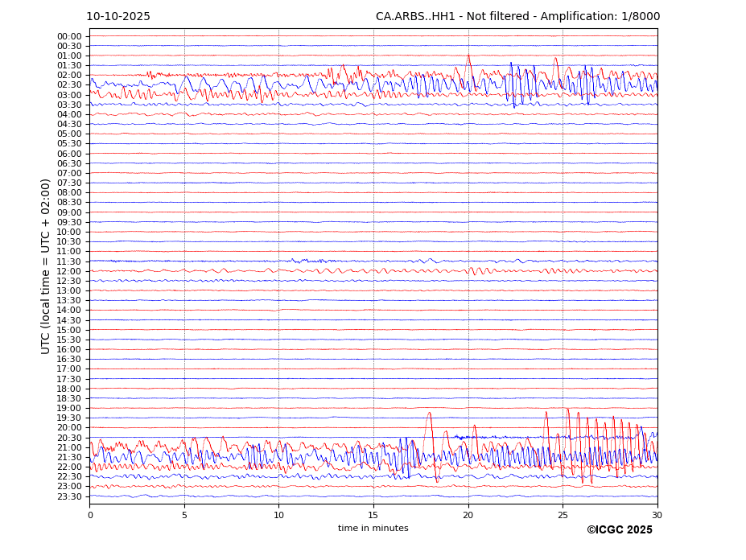Viewport: 746px width, 560px height.
Task: Click the 20 minute x-axis tick label
Action: point(468,515)
